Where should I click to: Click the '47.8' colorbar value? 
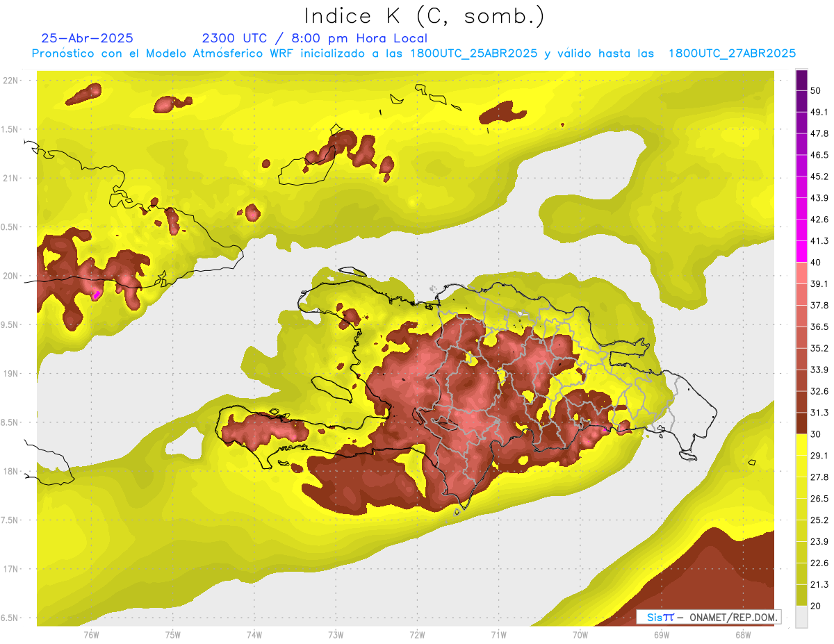coord(819,133)
